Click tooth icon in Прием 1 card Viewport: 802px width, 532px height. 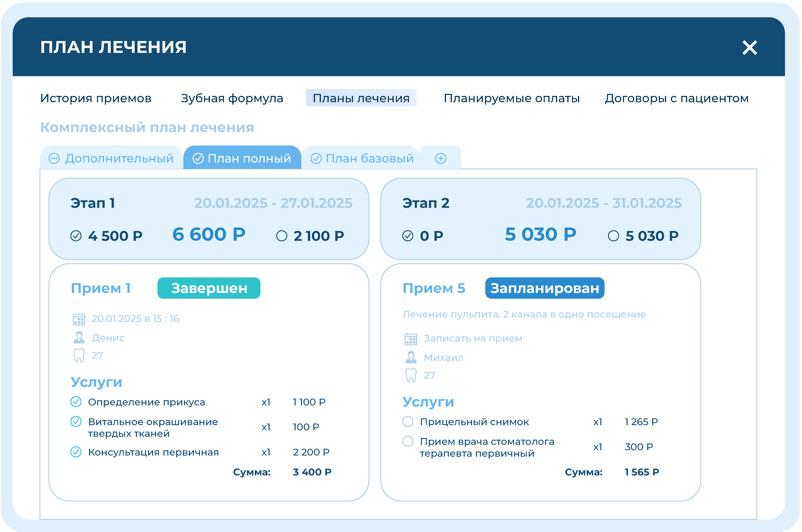tap(79, 355)
